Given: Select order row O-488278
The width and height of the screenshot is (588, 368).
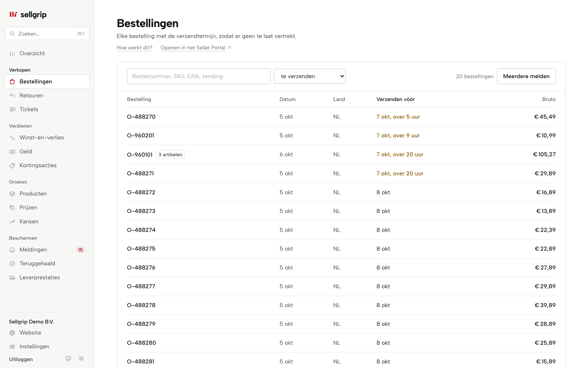Looking at the screenshot, I should coord(341,305).
